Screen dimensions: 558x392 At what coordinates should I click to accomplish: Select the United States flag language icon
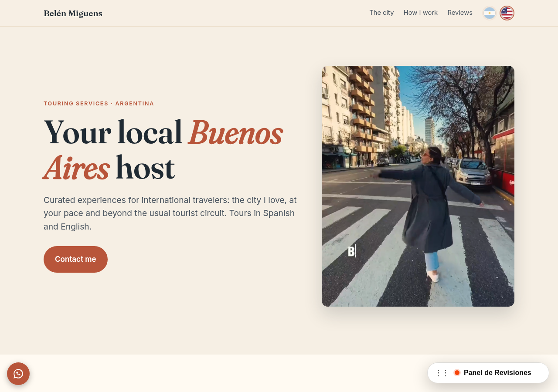click(507, 13)
